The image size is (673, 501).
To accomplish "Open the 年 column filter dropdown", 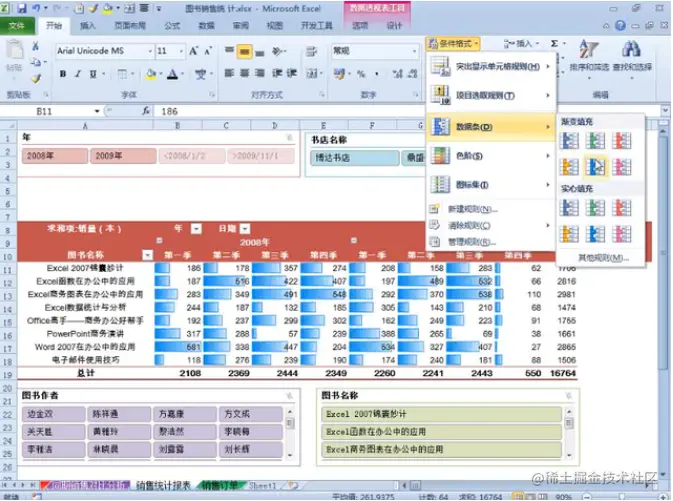I will (x=196, y=229).
